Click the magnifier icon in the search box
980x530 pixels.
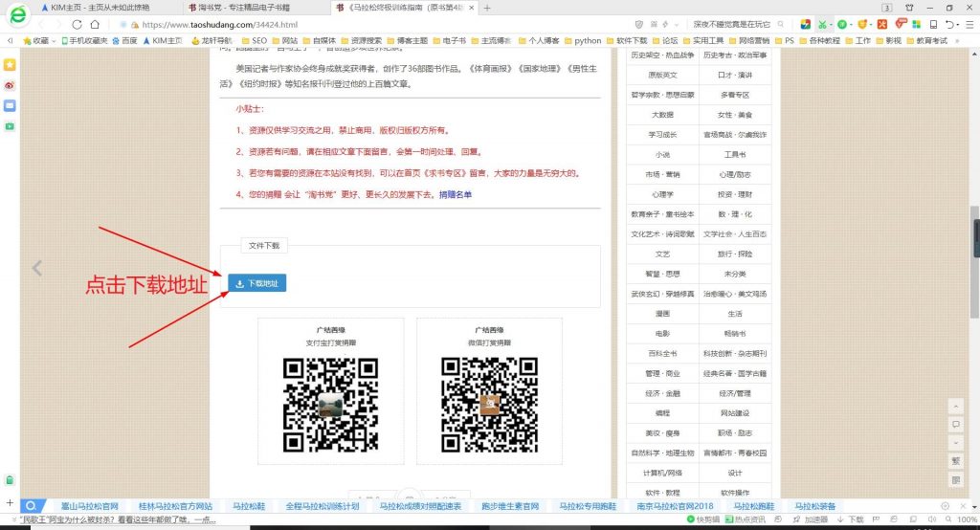(x=781, y=24)
